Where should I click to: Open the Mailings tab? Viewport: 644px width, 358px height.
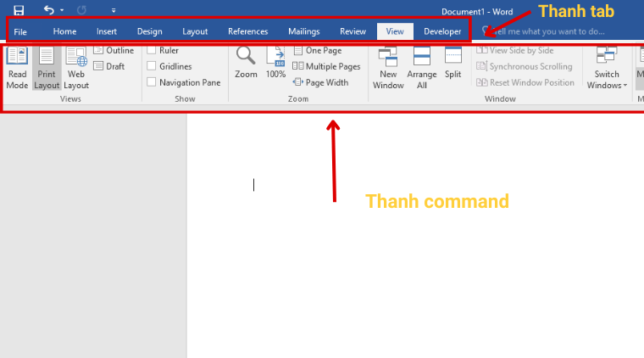tap(304, 31)
